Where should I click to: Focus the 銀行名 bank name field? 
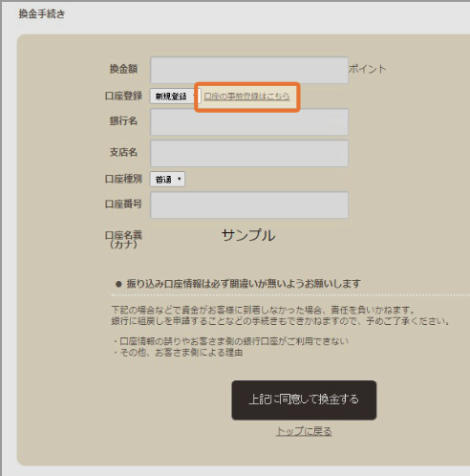(249, 122)
